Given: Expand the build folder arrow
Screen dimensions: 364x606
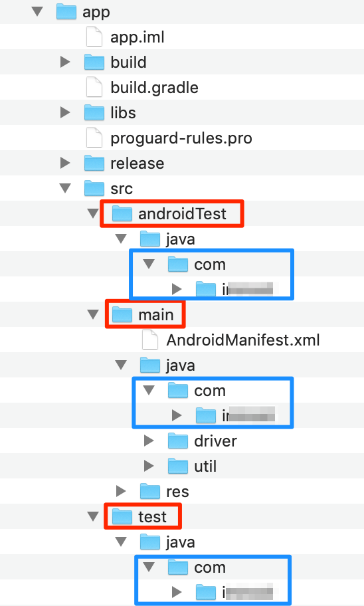Looking at the screenshot, I should (x=65, y=62).
